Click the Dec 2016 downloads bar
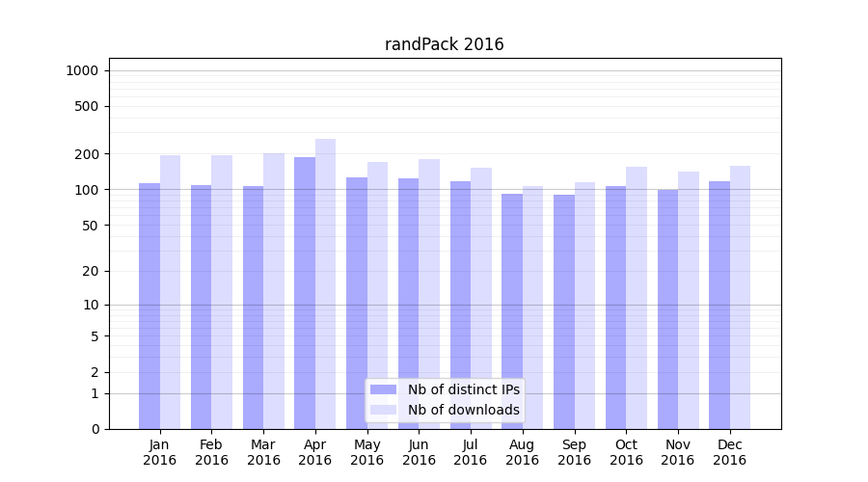Screen dimensions: 868x482 (741, 297)
